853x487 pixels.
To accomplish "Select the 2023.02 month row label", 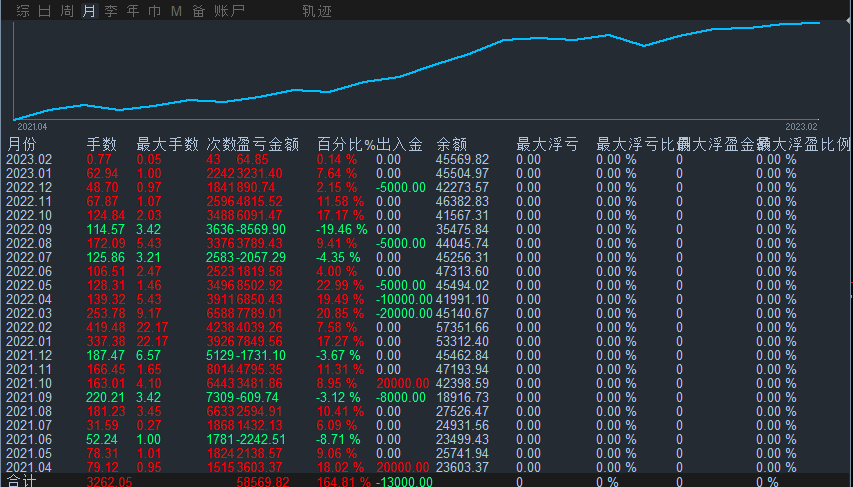I will (29, 159).
